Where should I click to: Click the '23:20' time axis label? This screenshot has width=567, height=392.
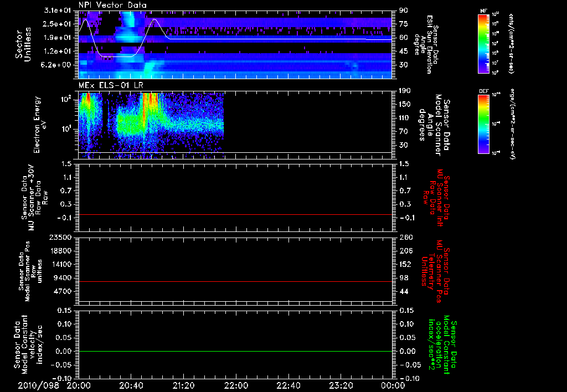(x=342, y=386)
